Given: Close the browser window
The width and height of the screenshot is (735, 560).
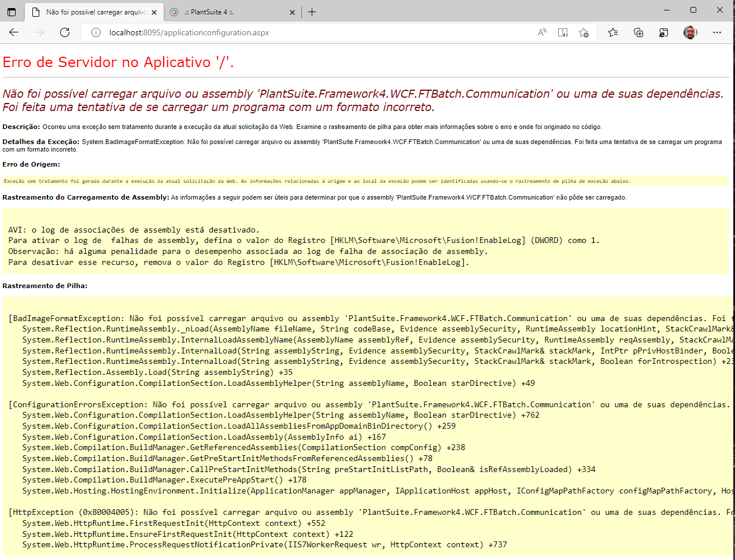Looking at the screenshot, I should (x=720, y=10).
